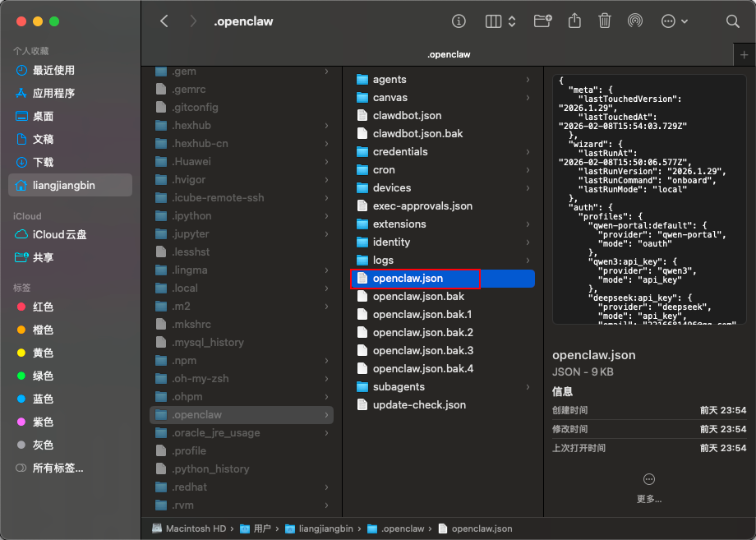This screenshot has width=756, height=540.
Task: Add a new tab with plus button
Action: point(744,55)
